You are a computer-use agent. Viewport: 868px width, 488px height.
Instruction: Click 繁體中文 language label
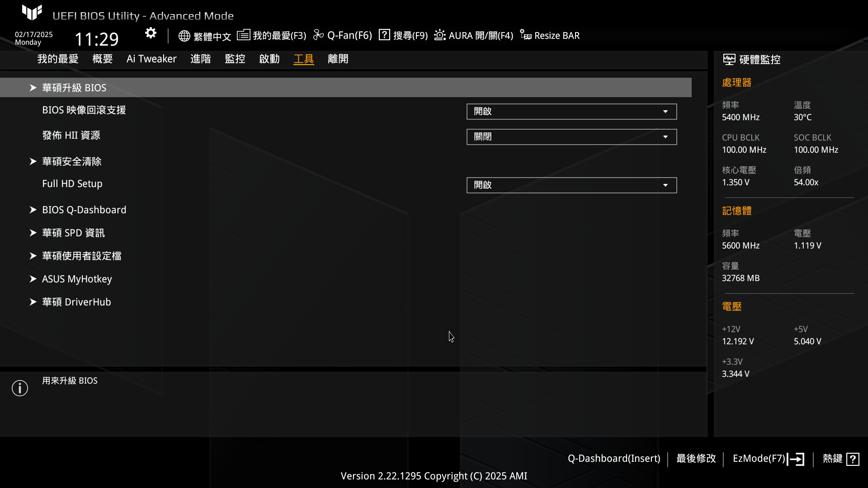click(212, 36)
